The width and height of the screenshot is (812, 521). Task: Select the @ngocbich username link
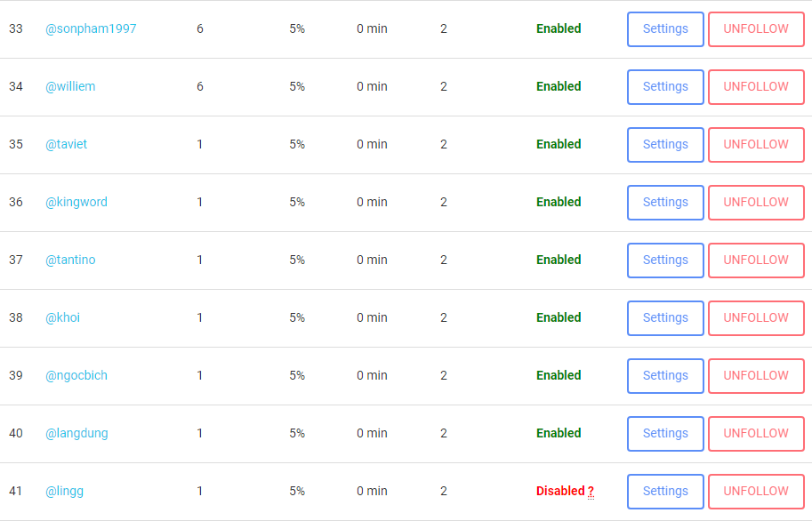(76, 375)
